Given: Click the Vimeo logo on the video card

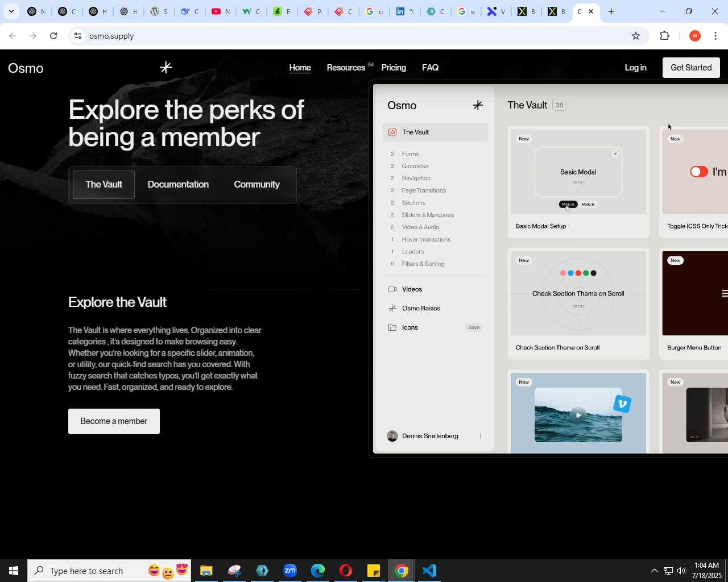Looking at the screenshot, I should (x=622, y=404).
